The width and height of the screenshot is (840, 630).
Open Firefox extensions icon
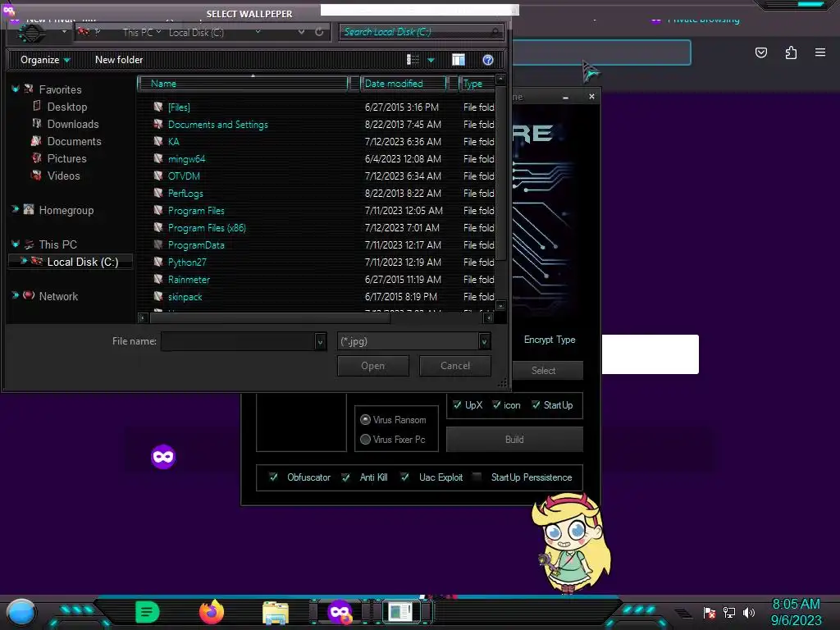coord(791,52)
